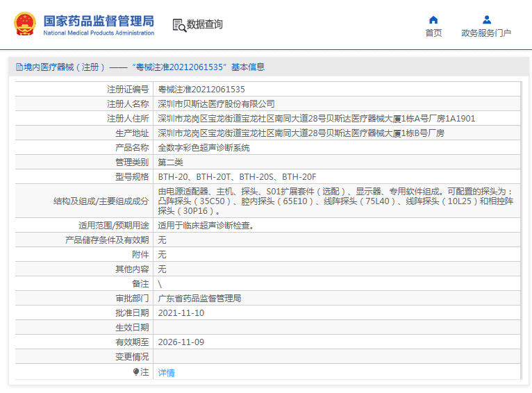Click the 首页 text label
This screenshot has height=393, width=532.
coord(433,33)
